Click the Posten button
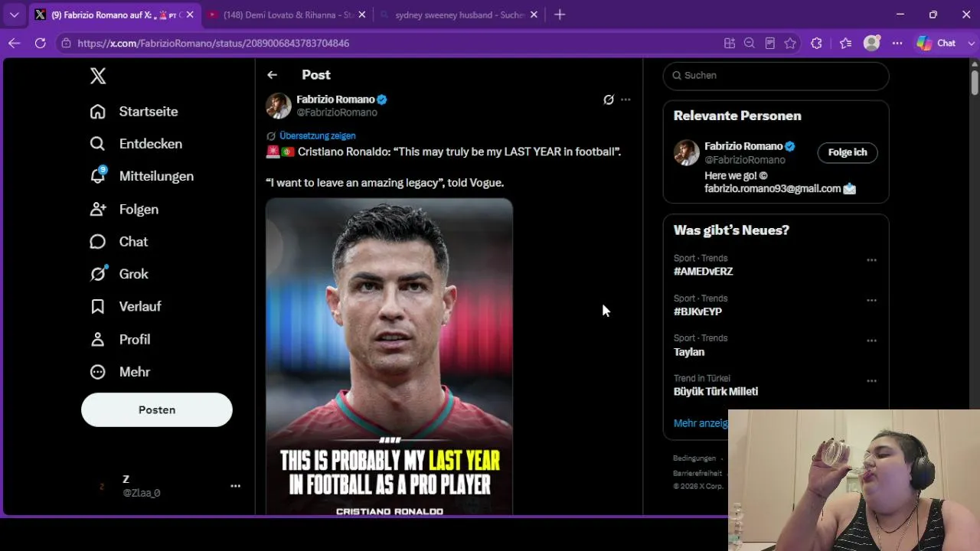 157,410
